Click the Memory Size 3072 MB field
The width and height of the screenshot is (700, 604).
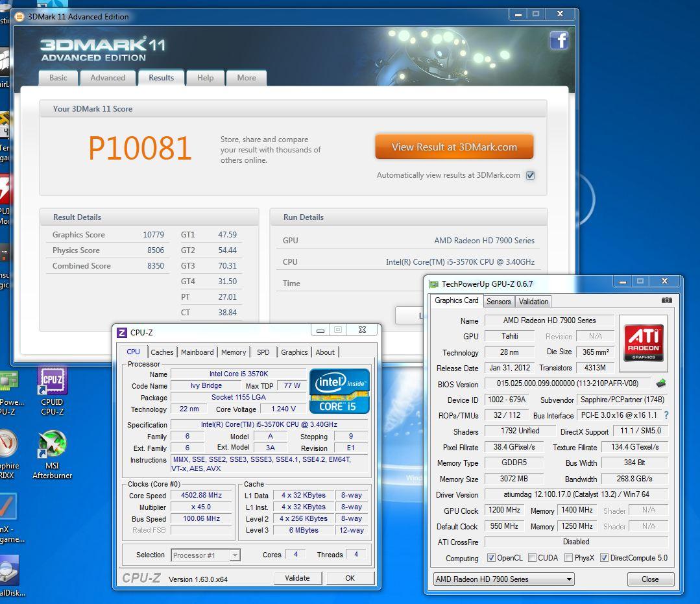[x=514, y=479]
